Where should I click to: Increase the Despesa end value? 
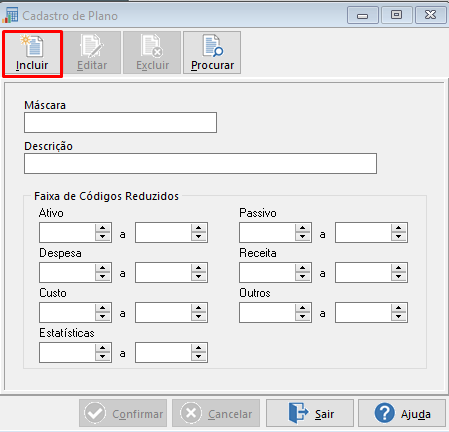pyautogui.click(x=199, y=268)
